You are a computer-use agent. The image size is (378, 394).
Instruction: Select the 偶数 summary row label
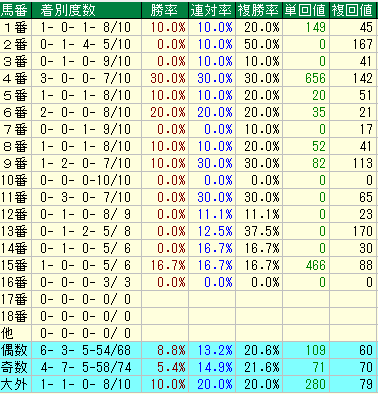point(14,350)
